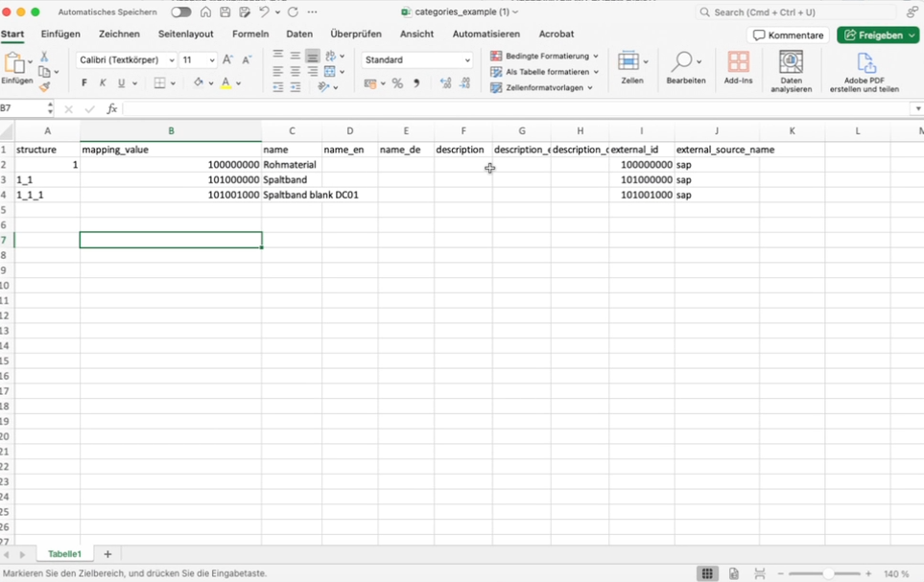The image size is (924, 582).
Task: Click the Save As icon with pencil
Action: click(245, 12)
